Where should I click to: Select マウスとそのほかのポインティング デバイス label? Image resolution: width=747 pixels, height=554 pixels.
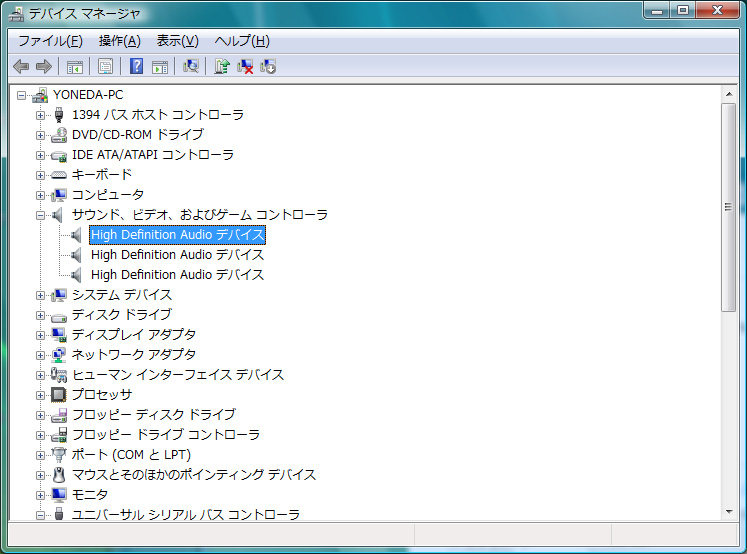[x=193, y=475]
